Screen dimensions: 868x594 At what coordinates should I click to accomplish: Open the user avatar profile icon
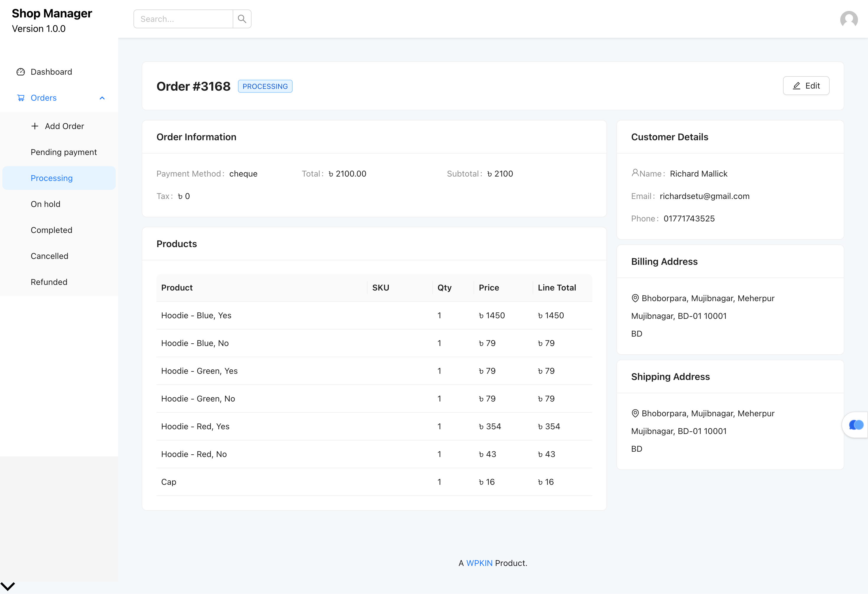pyautogui.click(x=849, y=19)
